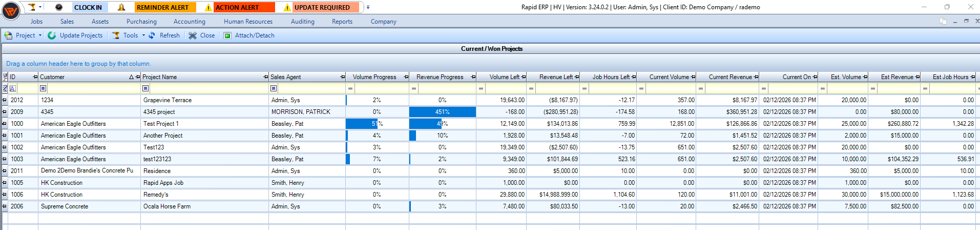The width and height of the screenshot is (980, 230).
Task: Click the green Update Projects icon
Action: tap(52, 35)
